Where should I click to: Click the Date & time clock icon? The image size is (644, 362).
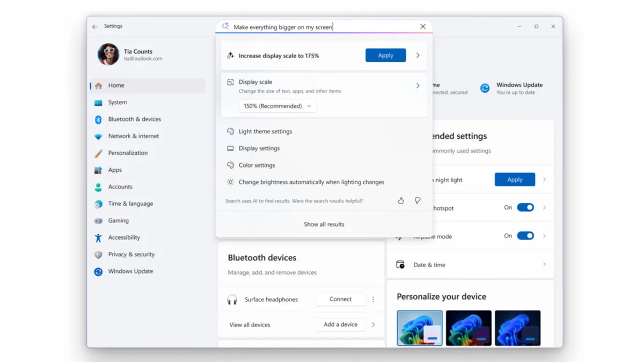[400, 264]
